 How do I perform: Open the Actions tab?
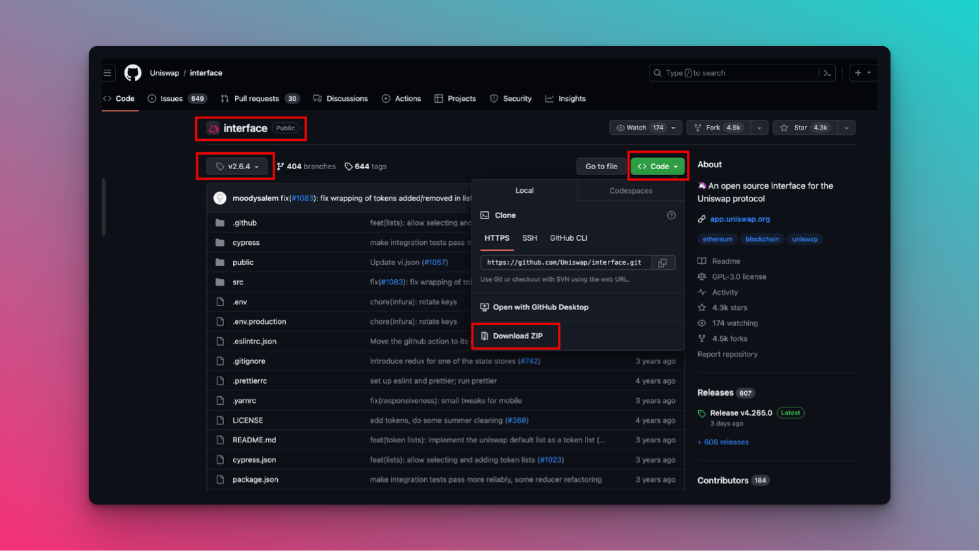401,99
